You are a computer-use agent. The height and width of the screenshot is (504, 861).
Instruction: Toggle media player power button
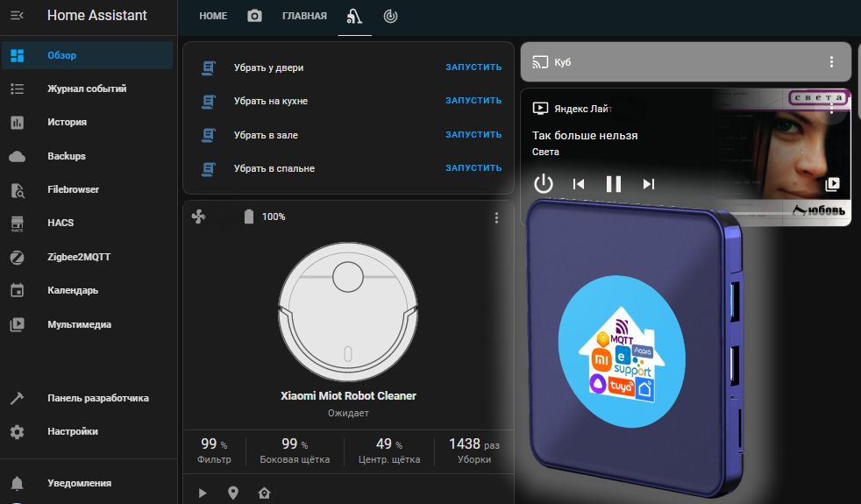(543, 184)
